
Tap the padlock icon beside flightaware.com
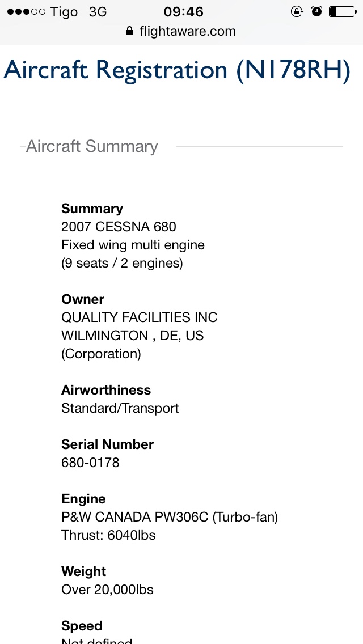130,31
